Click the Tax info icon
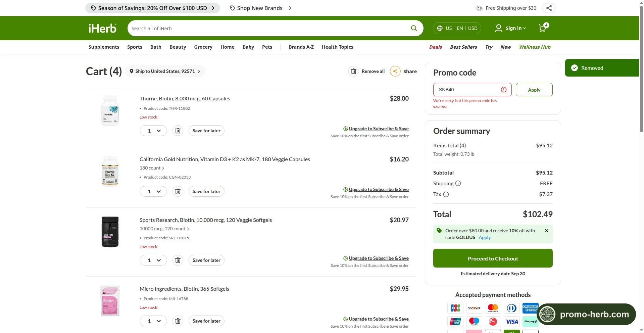 pos(446,194)
